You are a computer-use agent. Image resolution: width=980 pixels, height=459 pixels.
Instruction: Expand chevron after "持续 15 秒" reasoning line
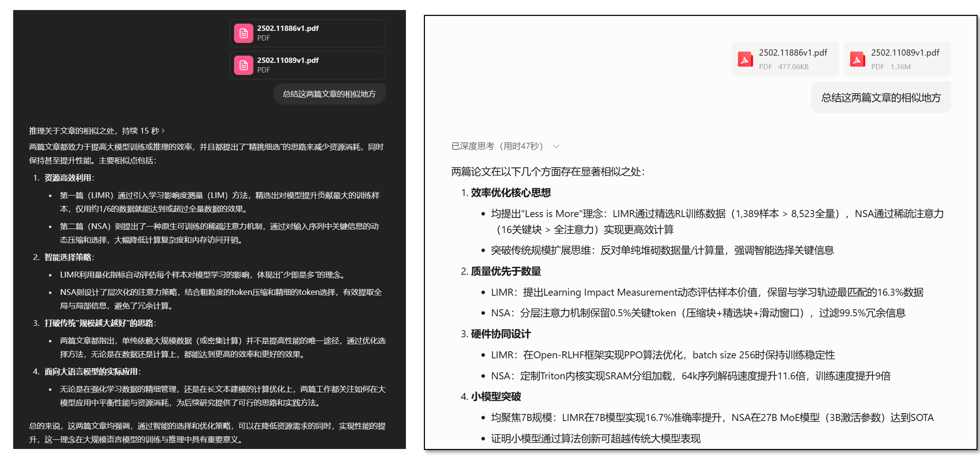pos(163,131)
